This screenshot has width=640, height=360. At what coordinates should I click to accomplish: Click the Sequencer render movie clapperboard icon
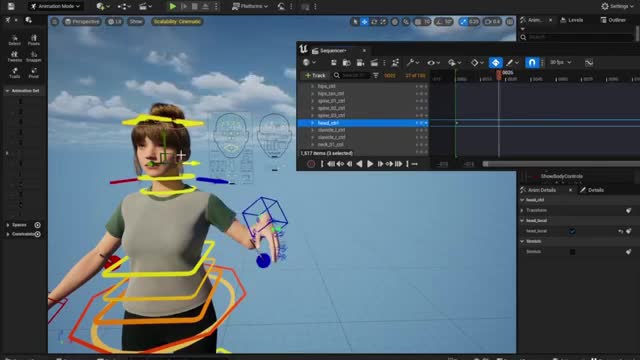pos(374,62)
